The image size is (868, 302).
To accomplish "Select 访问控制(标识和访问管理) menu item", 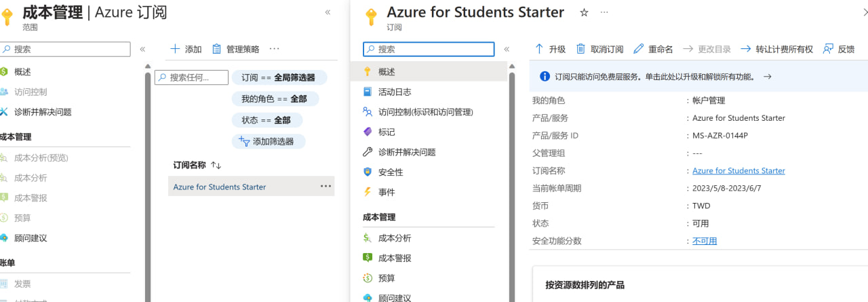I will click(425, 112).
